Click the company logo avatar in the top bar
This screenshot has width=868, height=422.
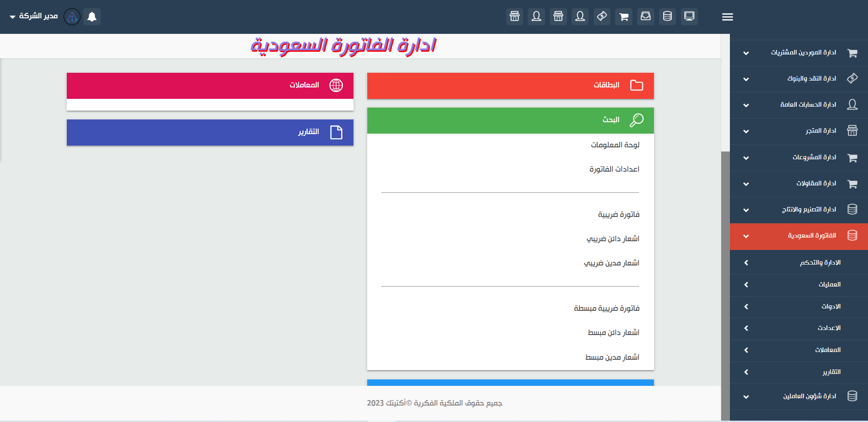tap(72, 16)
